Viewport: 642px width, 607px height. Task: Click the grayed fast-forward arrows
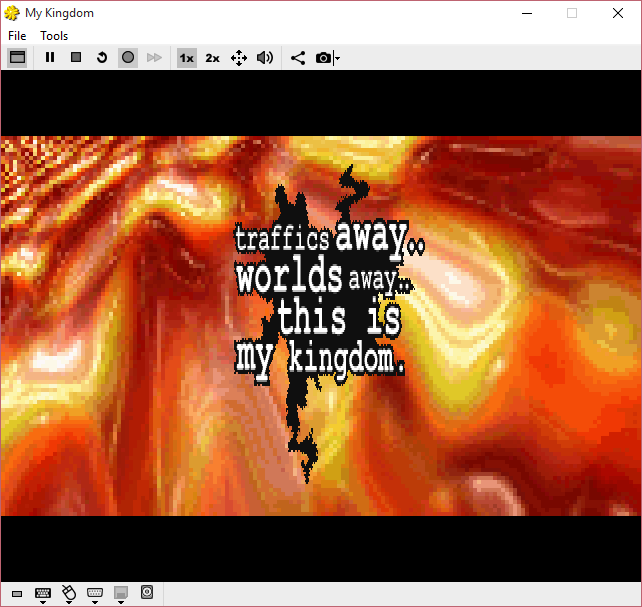(x=154, y=57)
